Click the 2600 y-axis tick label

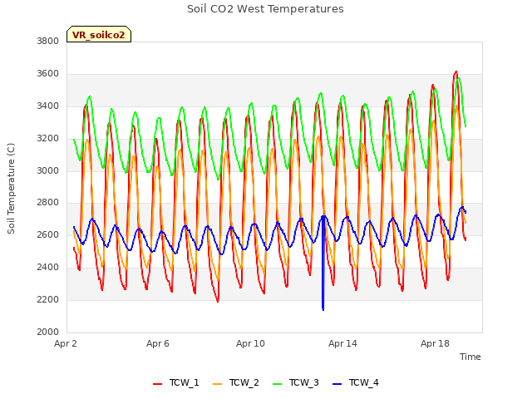48,234
